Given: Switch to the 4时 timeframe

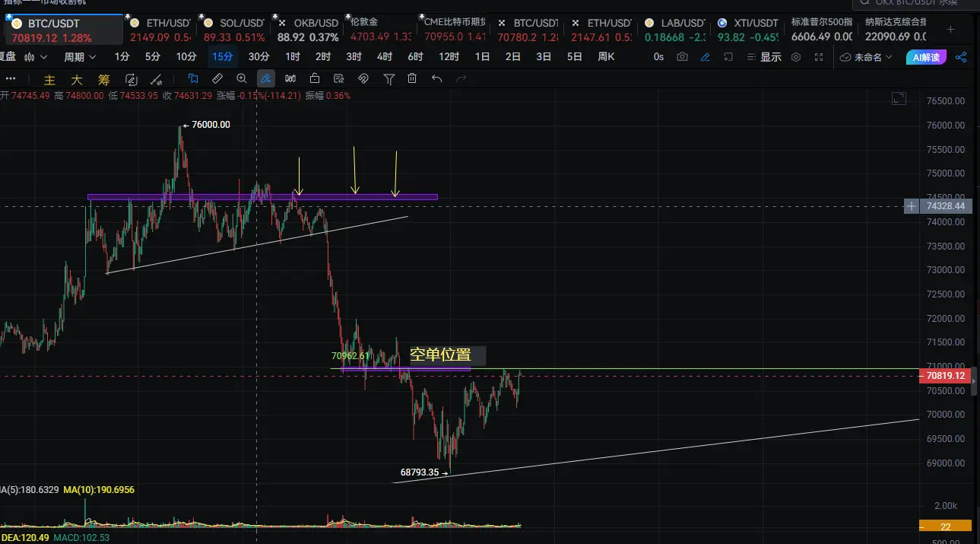Looking at the screenshot, I should pos(385,57).
